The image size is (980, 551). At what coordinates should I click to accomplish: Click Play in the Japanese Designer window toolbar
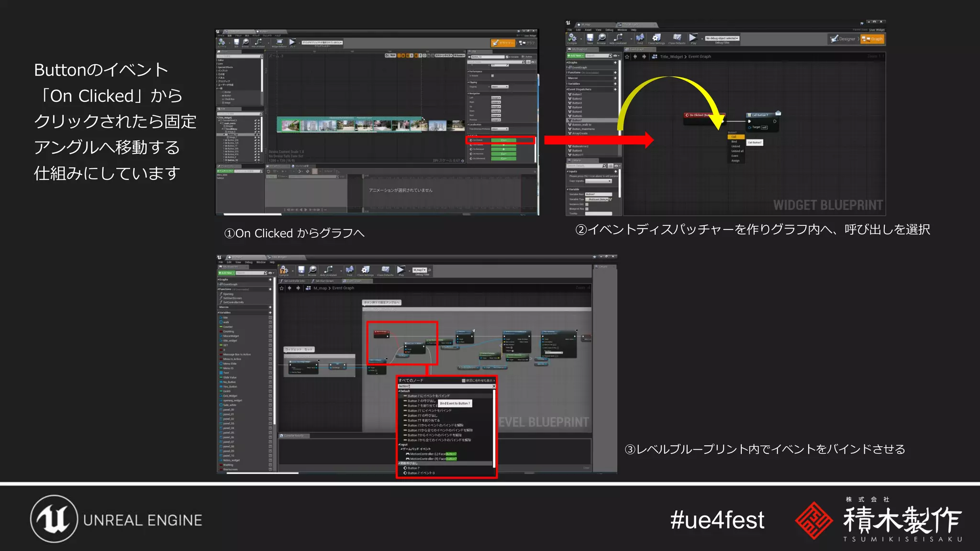point(292,43)
